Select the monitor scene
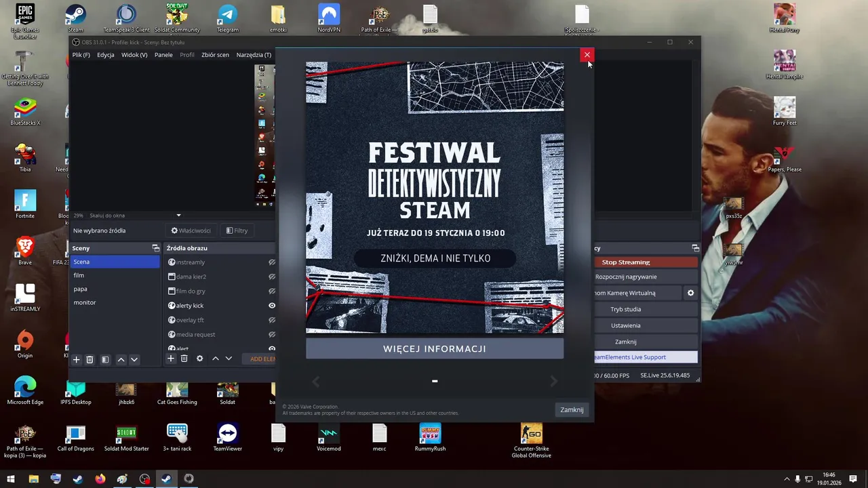The width and height of the screenshot is (868, 488). 115,302
